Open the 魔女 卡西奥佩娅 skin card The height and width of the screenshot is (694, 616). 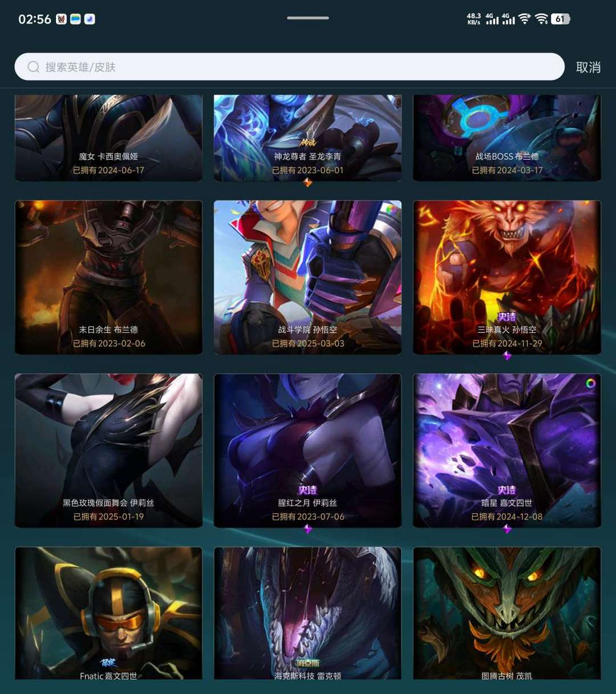108,138
